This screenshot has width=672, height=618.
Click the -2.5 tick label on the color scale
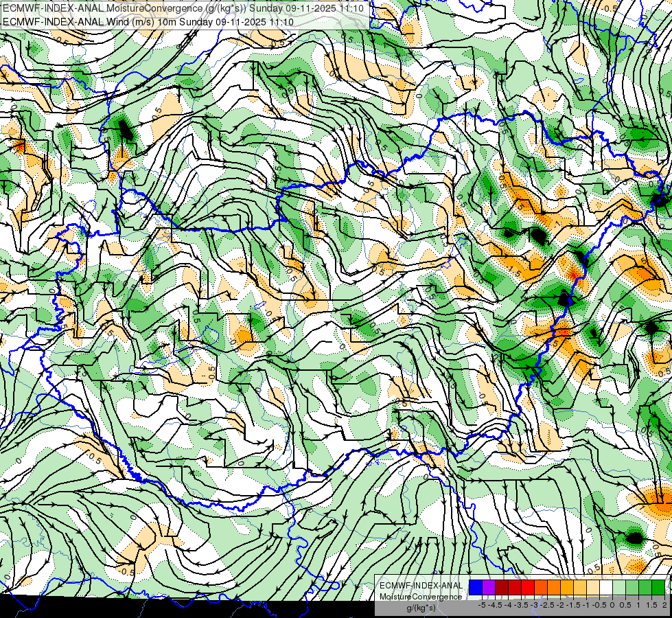(548, 605)
